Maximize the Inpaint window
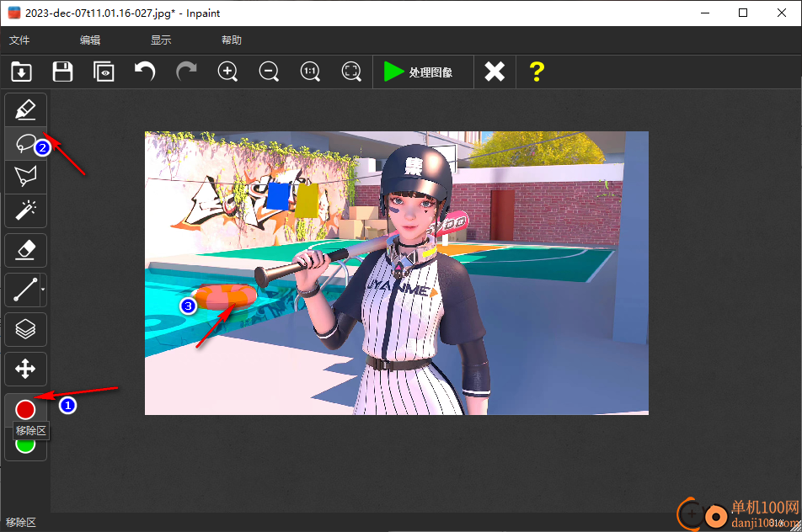The width and height of the screenshot is (802, 532). [743, 13]
